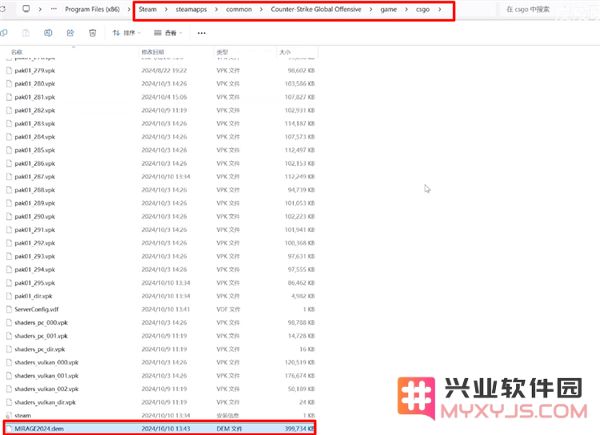Expand chevron after steamapps breadcrumb
Screen dimensions: 600x435
click(216, 9)
